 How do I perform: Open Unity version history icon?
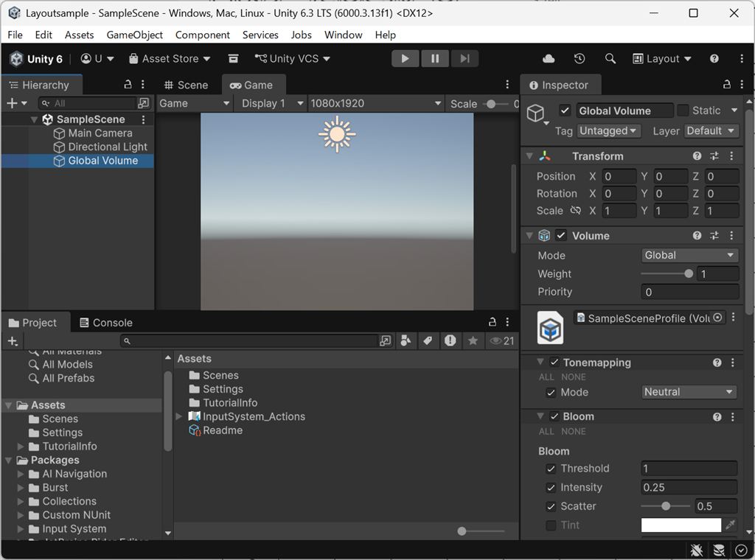point(580,58)
